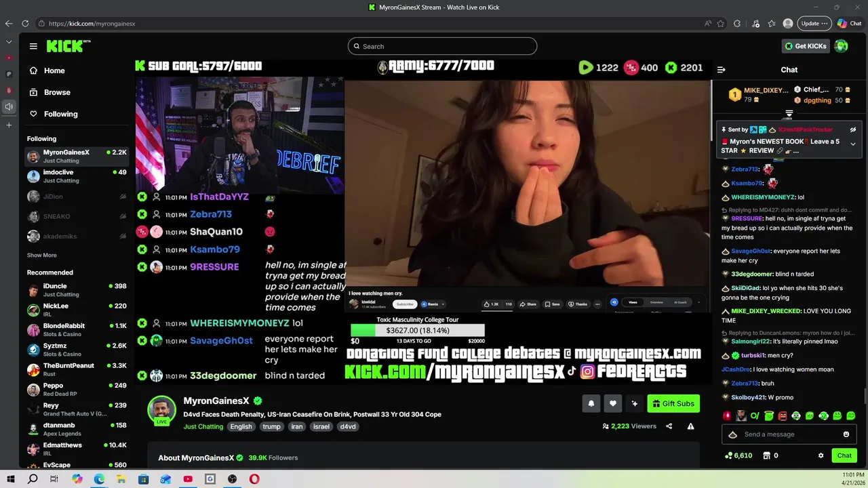Screen dimensions: 868x488
Task: Click the sparkle button next to Gift Subs
Action: pos(634,403)
